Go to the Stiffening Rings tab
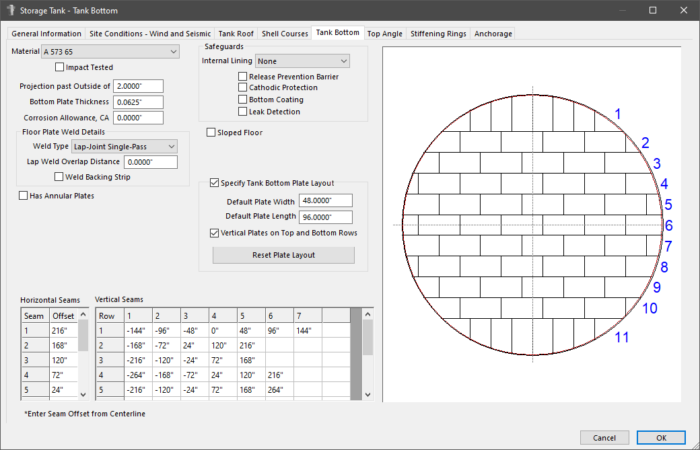The image size is (700, 450). click(x=438, y=33)
